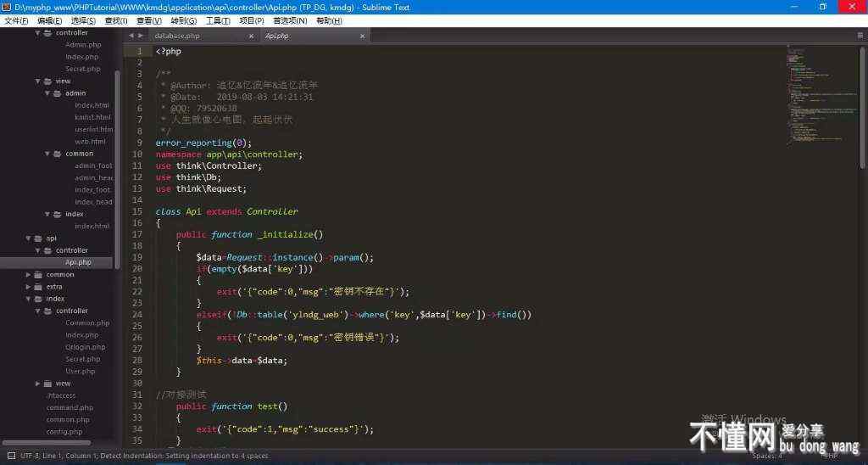The image size is (868, 465).
Task: Click the folder icon of index above Common.php
Action: tap(37, 299)
